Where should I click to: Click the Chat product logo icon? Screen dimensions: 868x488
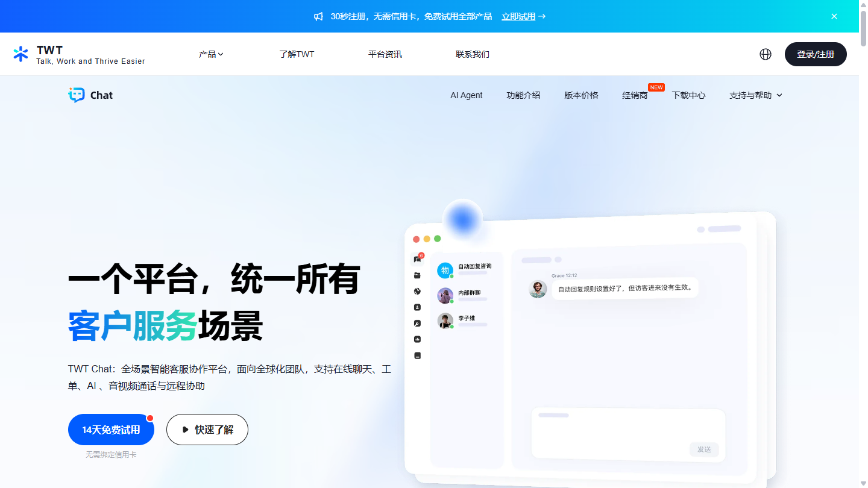point(77,95)
